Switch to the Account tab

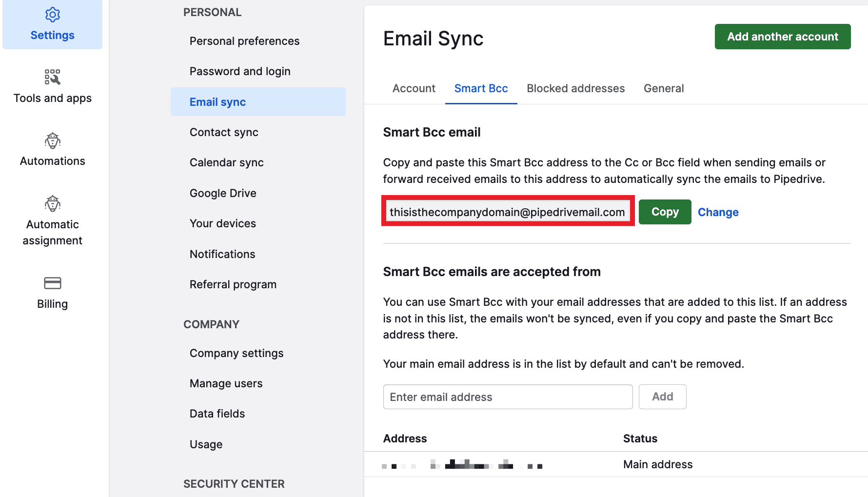coord(414,88)
